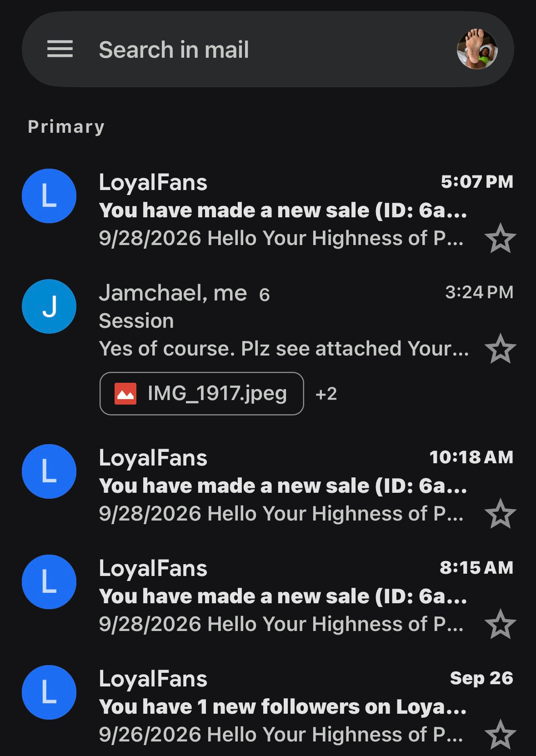The height and width of the screenshot is (756, 536).
Task: Select the Jamchael J avatar circle
Action: (x=49, y=306)
